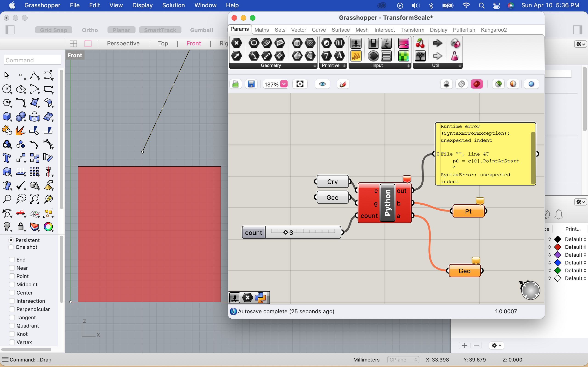
Task: Enable the Ortho constraint toggle
Action: pos(90,30)
